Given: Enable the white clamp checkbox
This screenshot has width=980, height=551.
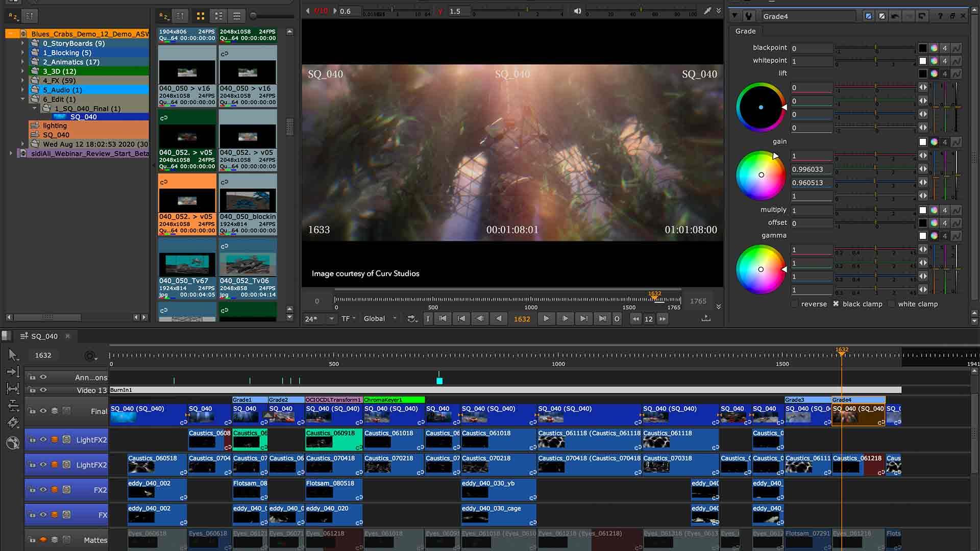Looking at the screenshot, I should (892, 304).
